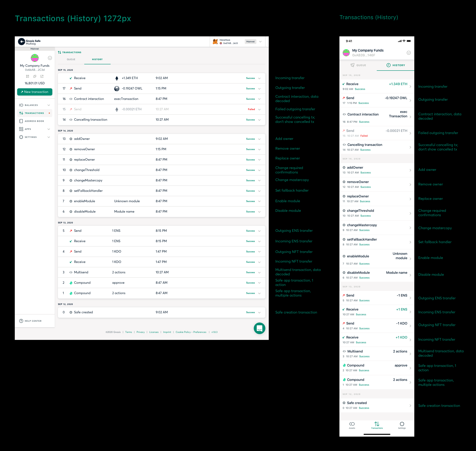The image size is (476, 451).
Task: Open the Cookie Policy – Preferences link
Action: coord(191,332)
